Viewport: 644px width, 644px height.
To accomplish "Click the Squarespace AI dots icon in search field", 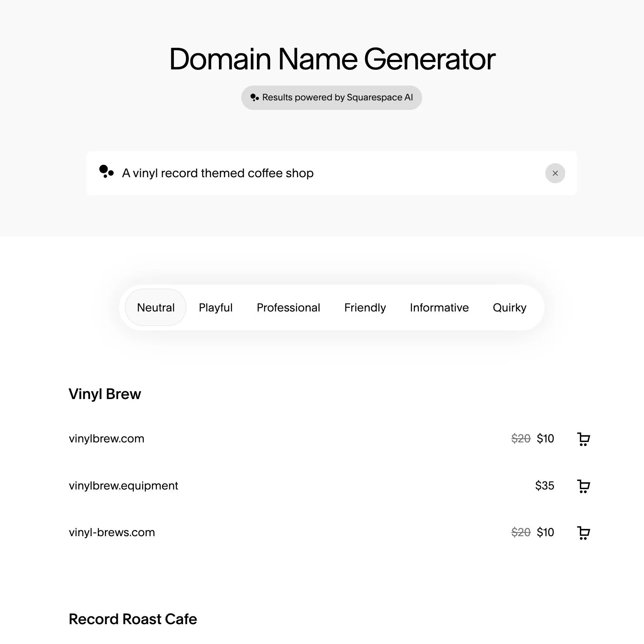I will click(x=106, y=171).
